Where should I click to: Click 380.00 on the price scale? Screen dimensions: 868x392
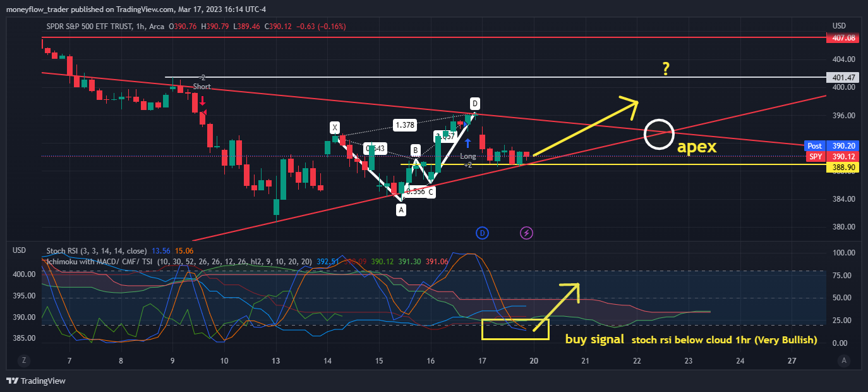(844, 227)
